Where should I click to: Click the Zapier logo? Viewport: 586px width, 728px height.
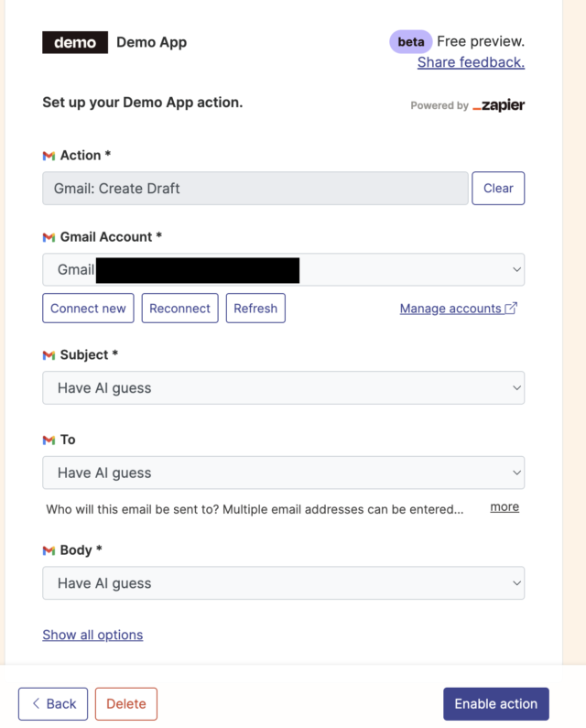pos(498,105)
